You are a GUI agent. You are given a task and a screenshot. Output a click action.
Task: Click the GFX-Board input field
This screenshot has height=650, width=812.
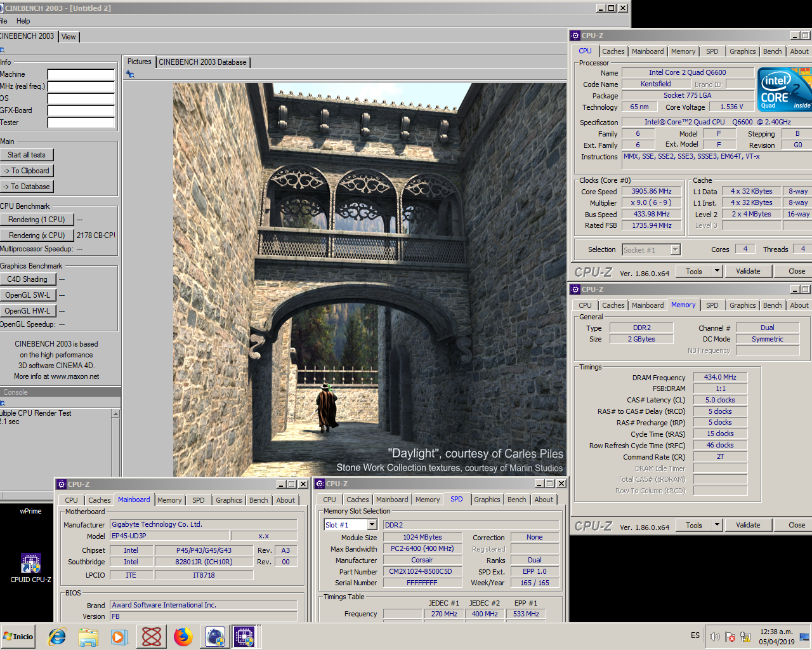(81, 110)
